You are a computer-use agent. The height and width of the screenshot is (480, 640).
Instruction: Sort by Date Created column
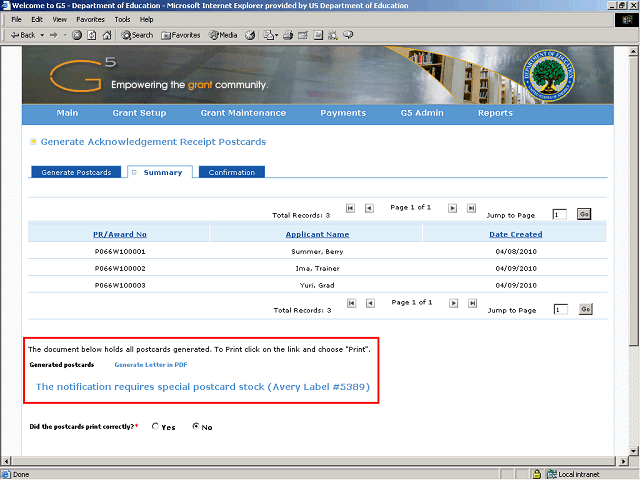point(516,234)
